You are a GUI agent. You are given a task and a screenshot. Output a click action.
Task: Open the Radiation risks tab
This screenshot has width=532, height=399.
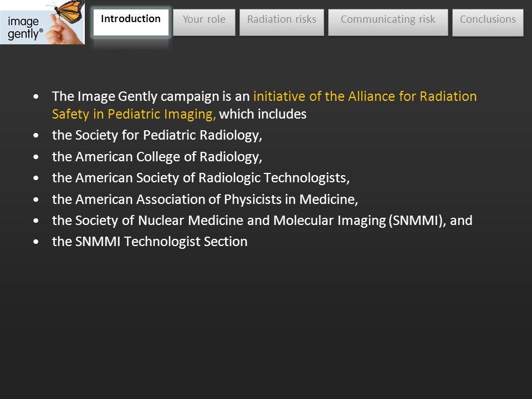282,22
